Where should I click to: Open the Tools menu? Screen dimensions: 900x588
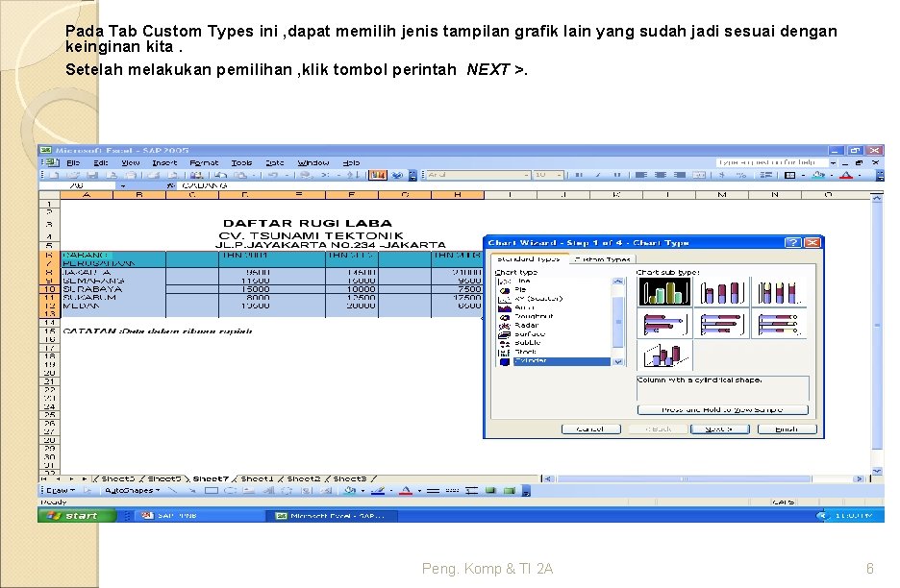click(x=241, y=163)
